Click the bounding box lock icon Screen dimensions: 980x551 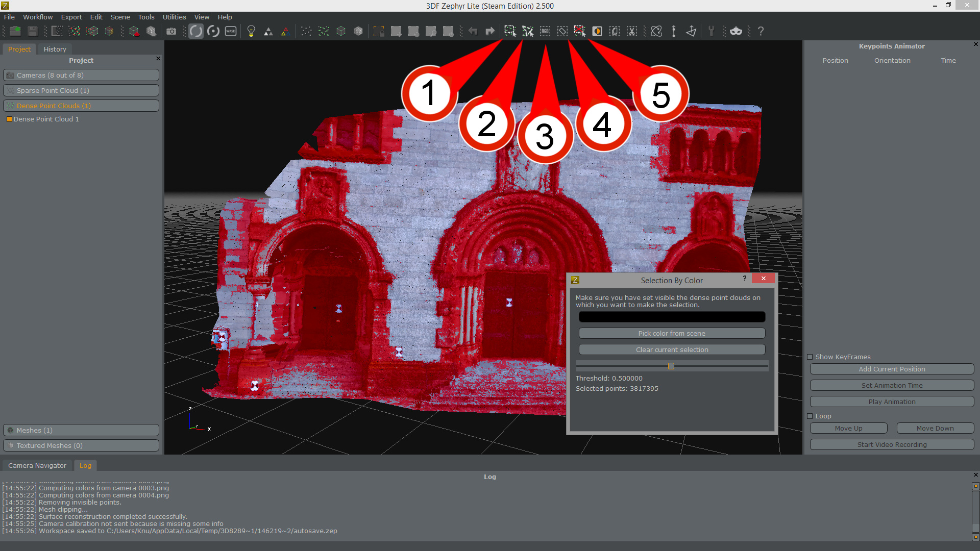379,31
